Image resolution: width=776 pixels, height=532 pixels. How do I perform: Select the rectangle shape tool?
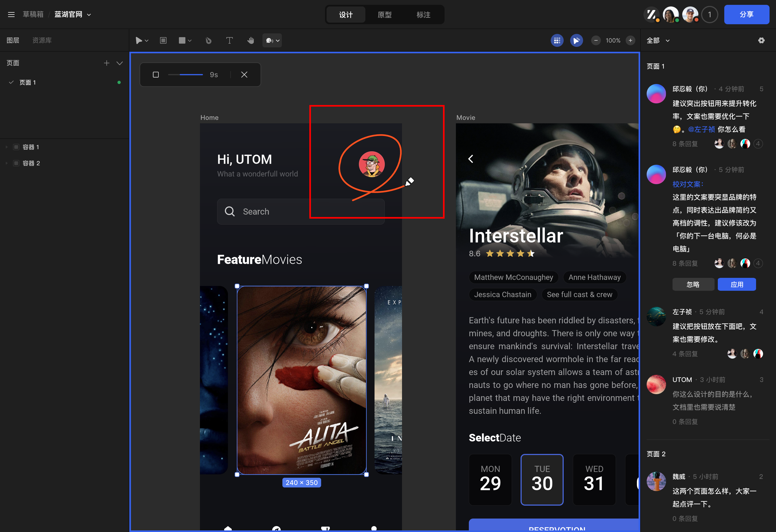click(x=182, y=40)
